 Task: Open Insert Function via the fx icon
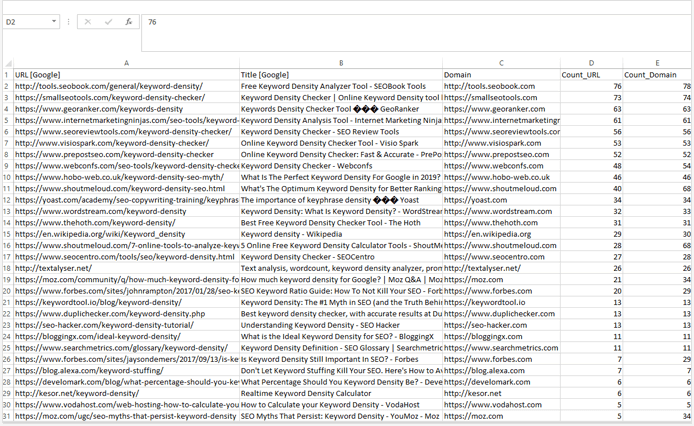(x=128, y=22)
